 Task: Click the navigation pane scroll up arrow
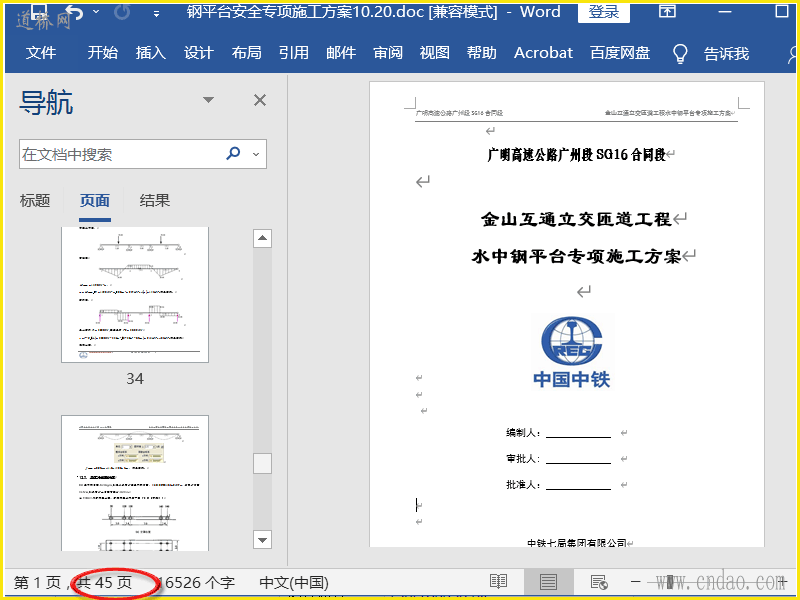point(262,238)
